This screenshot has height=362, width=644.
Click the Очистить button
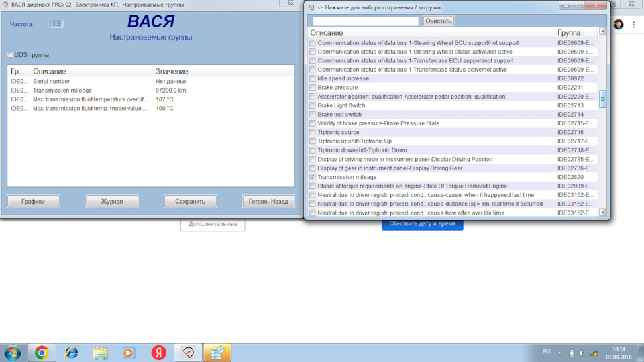point(439,21)
